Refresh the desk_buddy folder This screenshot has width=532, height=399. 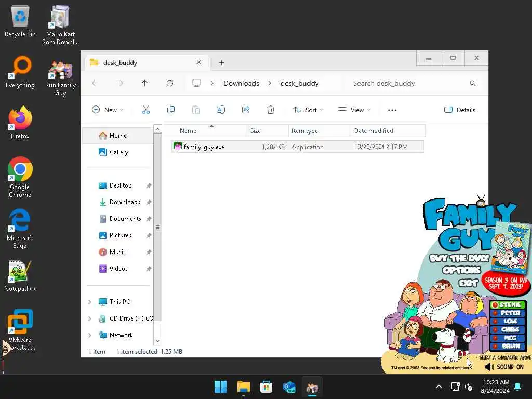pyautogui.click(x=170, y=83)
